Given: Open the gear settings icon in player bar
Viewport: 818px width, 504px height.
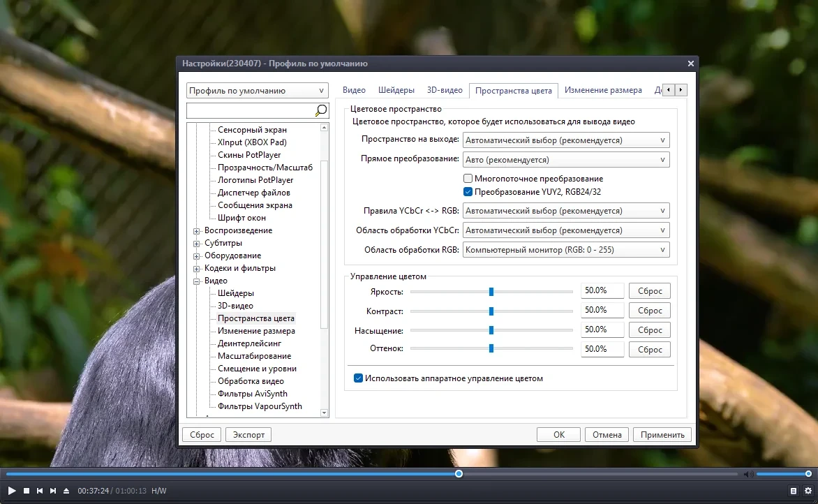Looking at the screenshot, I should click(808, 491).
